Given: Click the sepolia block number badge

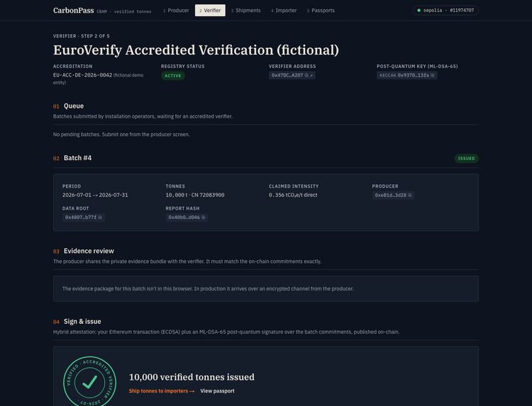Looking at the screenshot, I should pos(445,11).
